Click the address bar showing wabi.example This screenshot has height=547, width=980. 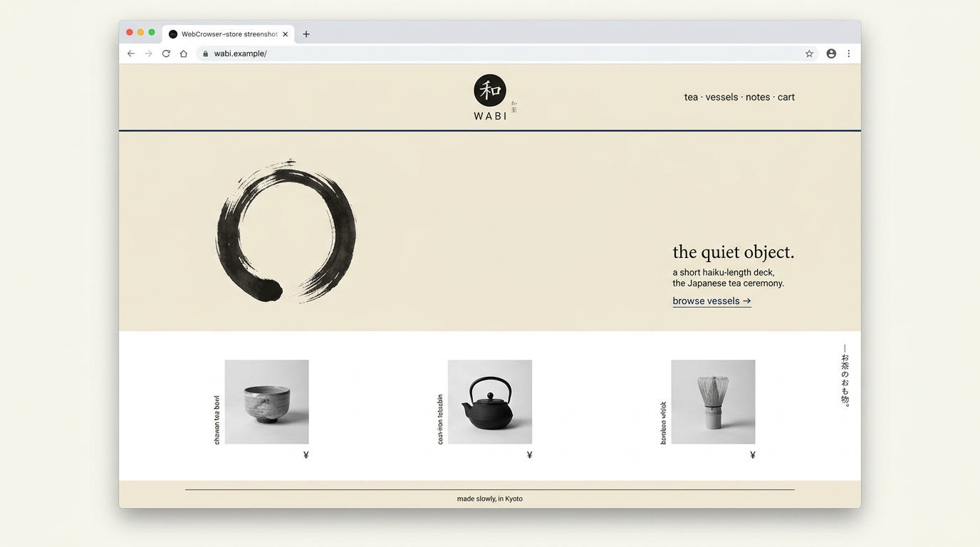[499, 53]
